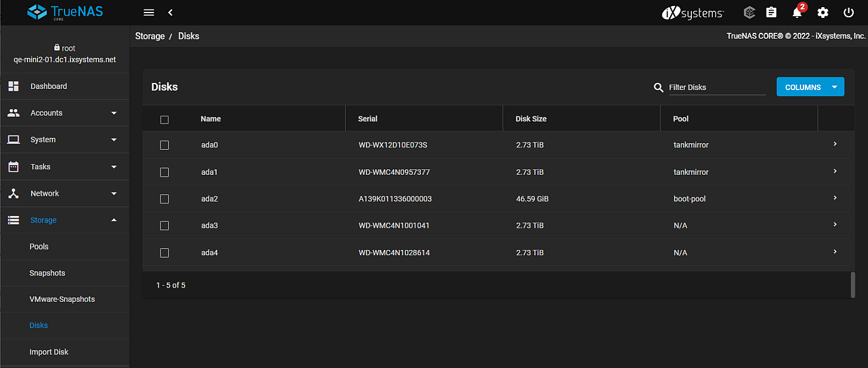This screenshot has width=868, height=368.
Task: Open the TrueCommand icon in top bar
Action: pos(749,13)
